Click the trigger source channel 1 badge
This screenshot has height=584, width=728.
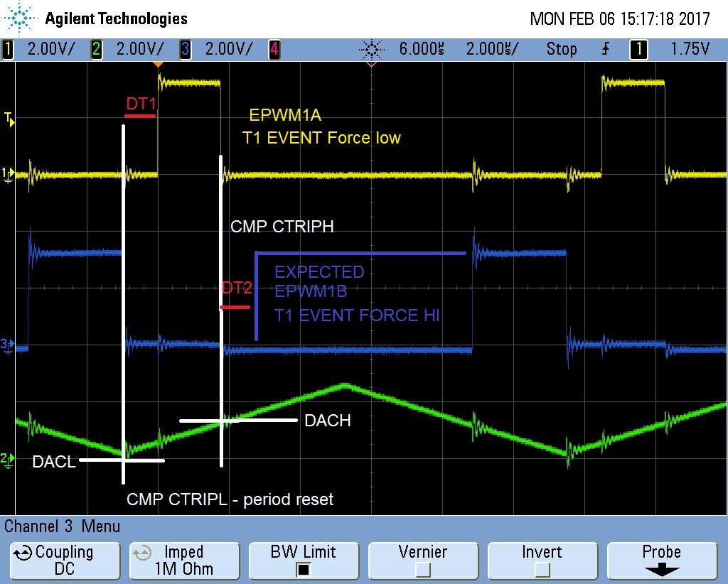638,49
